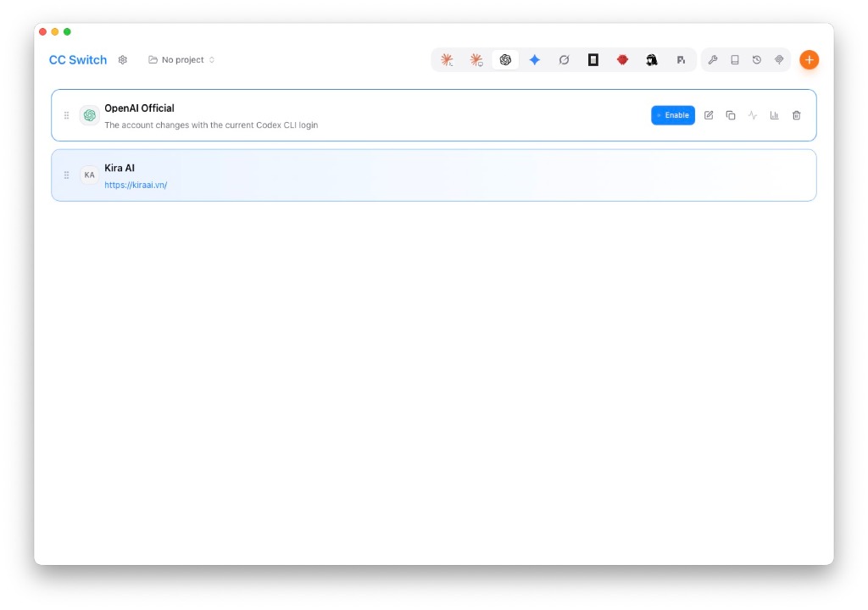868x610 pixels.
Task: Select the OpenAI Codex app icon
Action: pyautogui.click(x=505, y=60)
